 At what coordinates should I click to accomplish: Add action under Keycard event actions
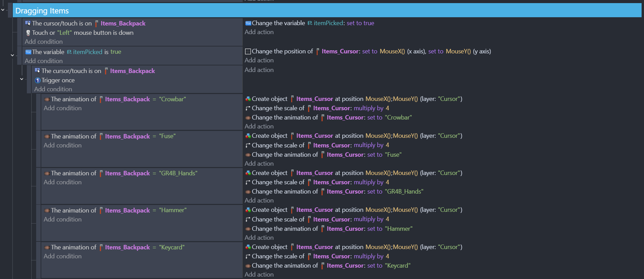[259, 275]
